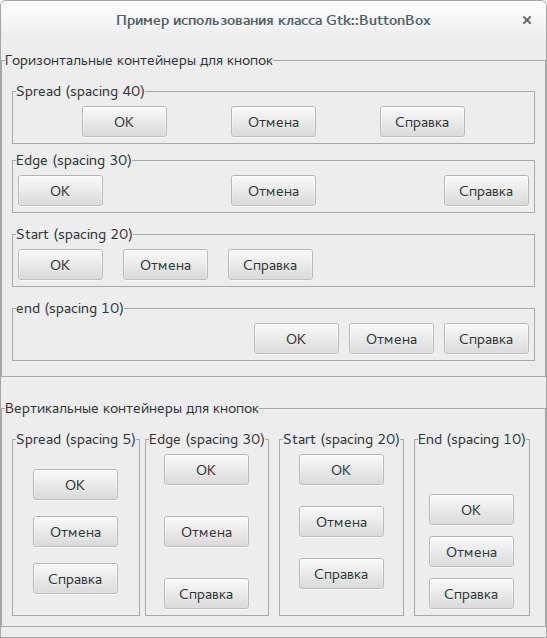The width and height of the screenshot is (547, 638).
Task: Click OK in the horizontal Start (spacing 20) group
Action: click(60, 264)
